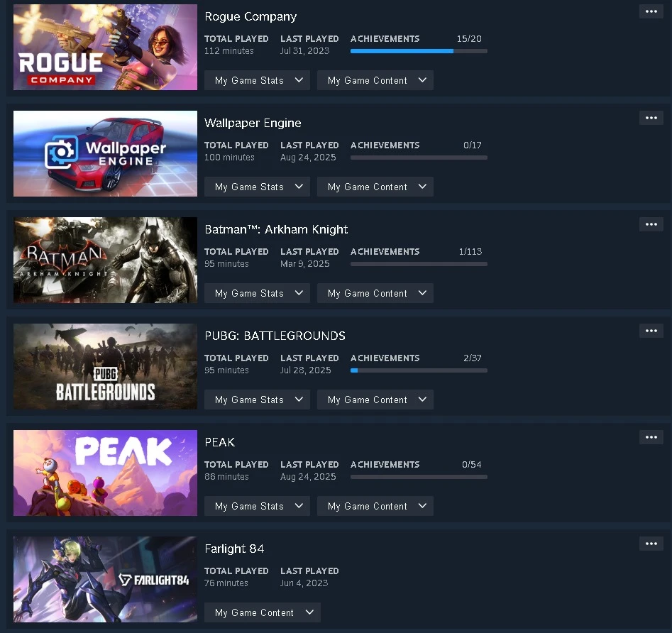Image resolution: width=672 pixels, height=633 pixels.
Task: Expand My Game Stats for Rogue Company
Action: tap(257, 80)
